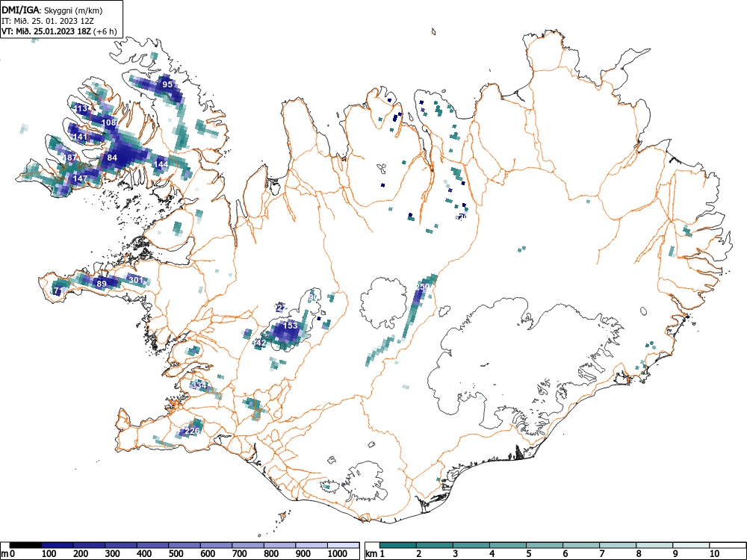
Task: Click the palest lavender legend swatch above 1000
Action: click(344, 545)
